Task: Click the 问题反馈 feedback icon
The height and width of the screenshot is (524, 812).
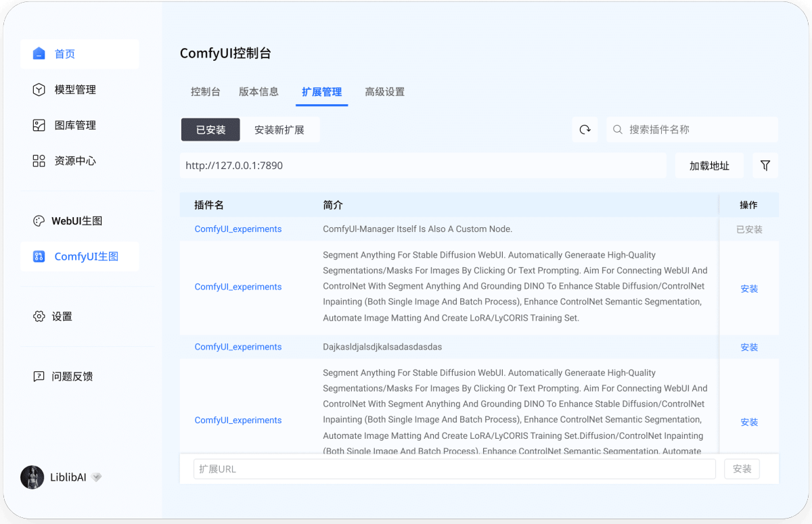Action: click(x=39, y=377)
